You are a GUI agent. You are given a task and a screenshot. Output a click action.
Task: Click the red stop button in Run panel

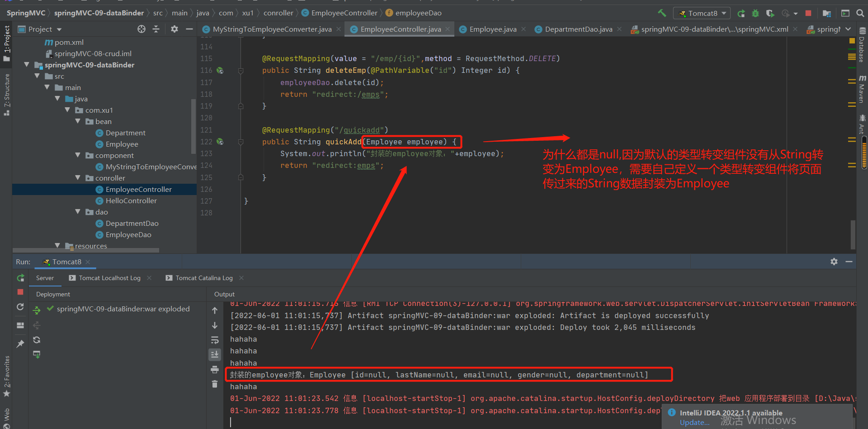[x=20, y=292]
